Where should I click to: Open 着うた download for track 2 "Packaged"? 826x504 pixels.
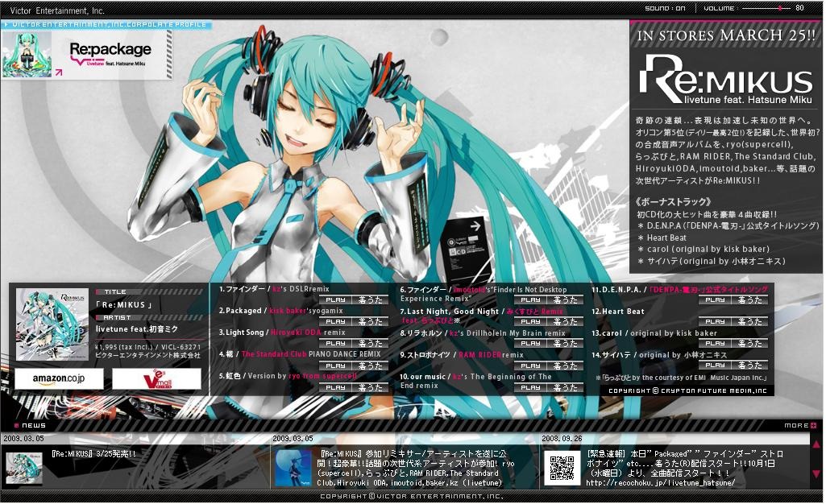tap(370, 320)
